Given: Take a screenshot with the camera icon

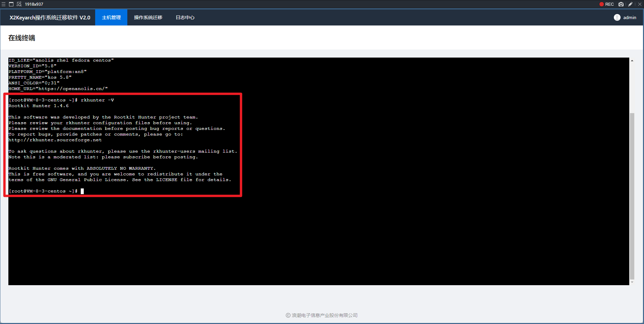Looking at the screenshot, I should (x=621, y=4).
